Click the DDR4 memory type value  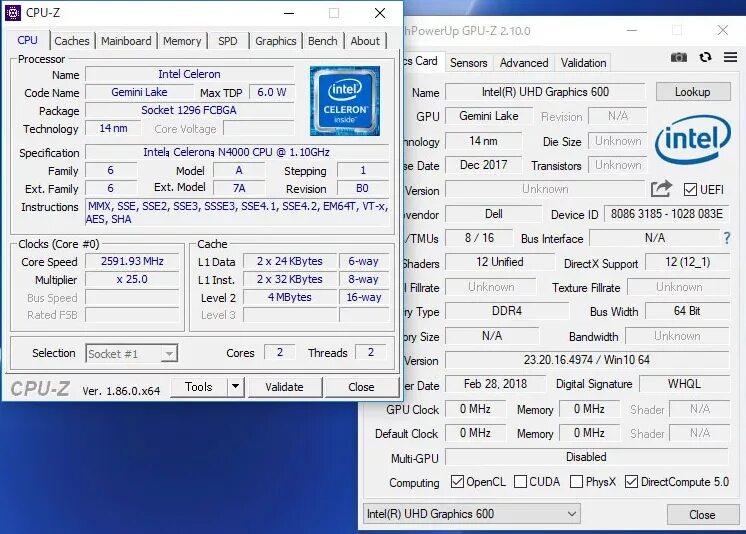point(507,311)
